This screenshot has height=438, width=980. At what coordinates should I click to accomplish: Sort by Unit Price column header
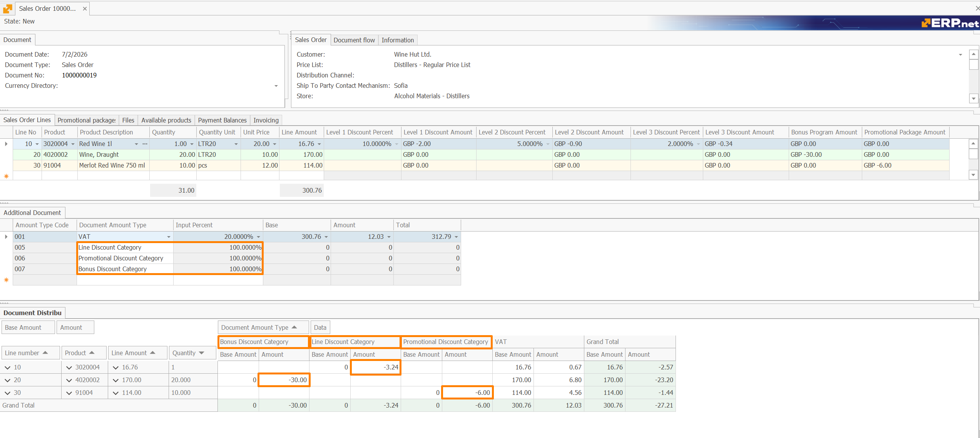coord(260,132)
